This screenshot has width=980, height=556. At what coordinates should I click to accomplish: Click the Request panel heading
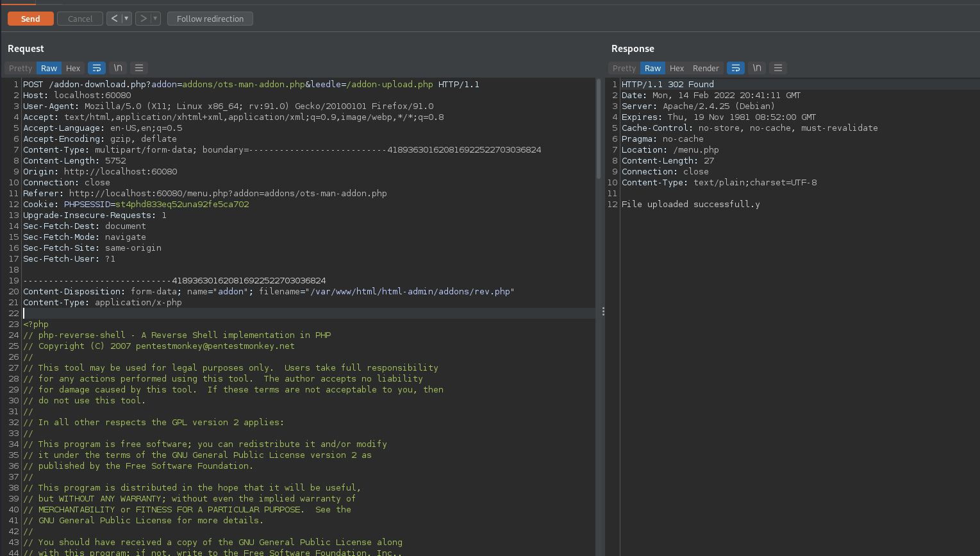[x=26, y=49]
